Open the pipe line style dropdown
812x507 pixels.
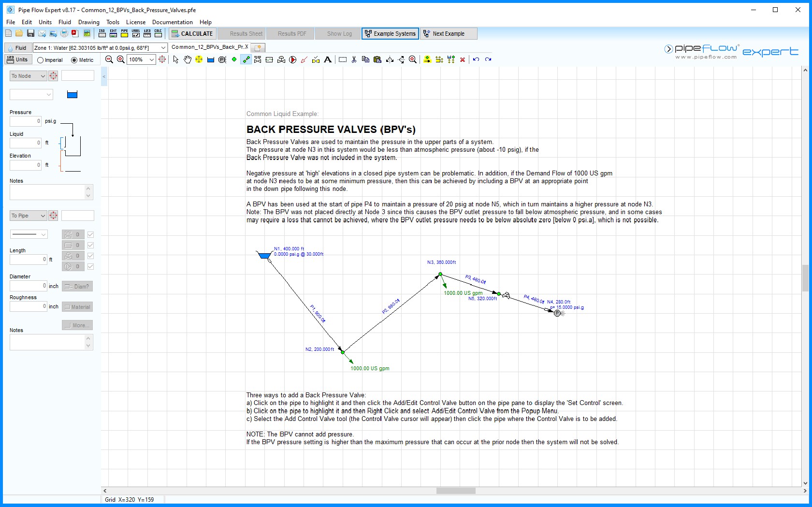click(x=29, y=234)
